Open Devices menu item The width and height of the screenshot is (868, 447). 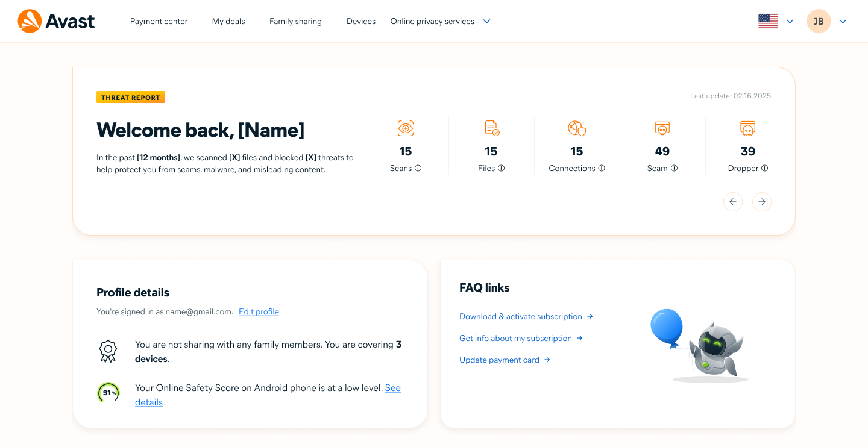(x=361, y=21)
